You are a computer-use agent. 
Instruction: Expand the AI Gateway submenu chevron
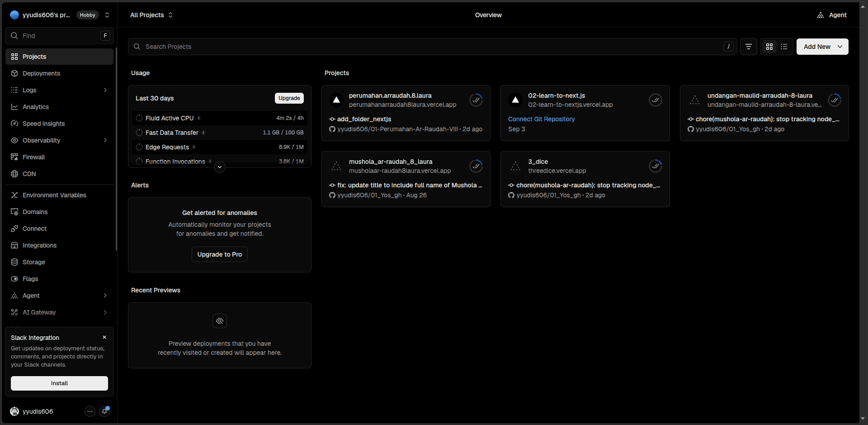tap(105, 312)
